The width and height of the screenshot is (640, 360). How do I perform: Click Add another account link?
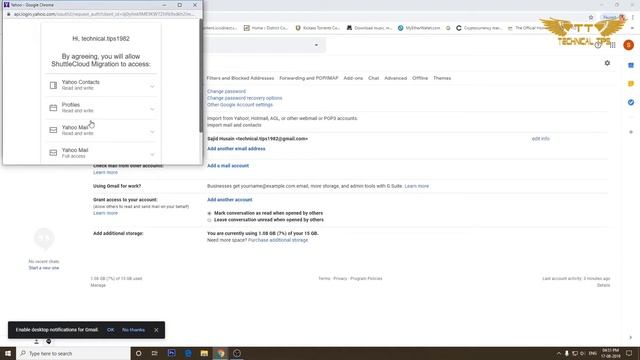(x=229, y=200)
